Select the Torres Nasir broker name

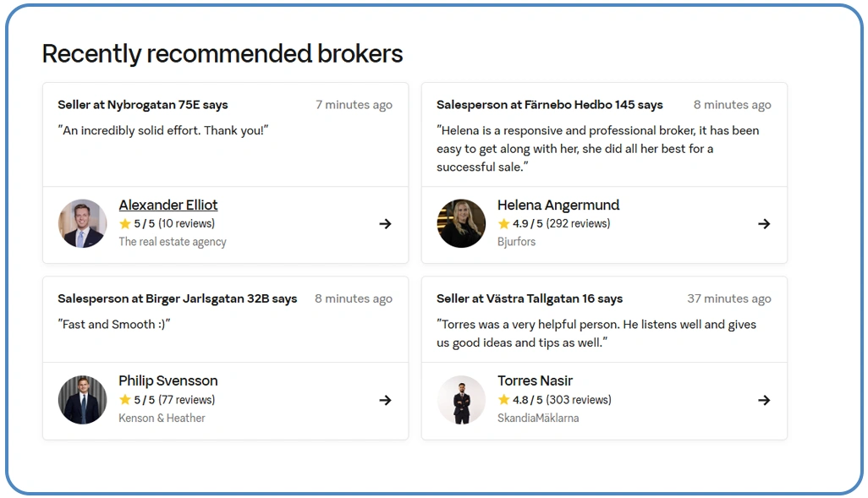tap(536, 381)
